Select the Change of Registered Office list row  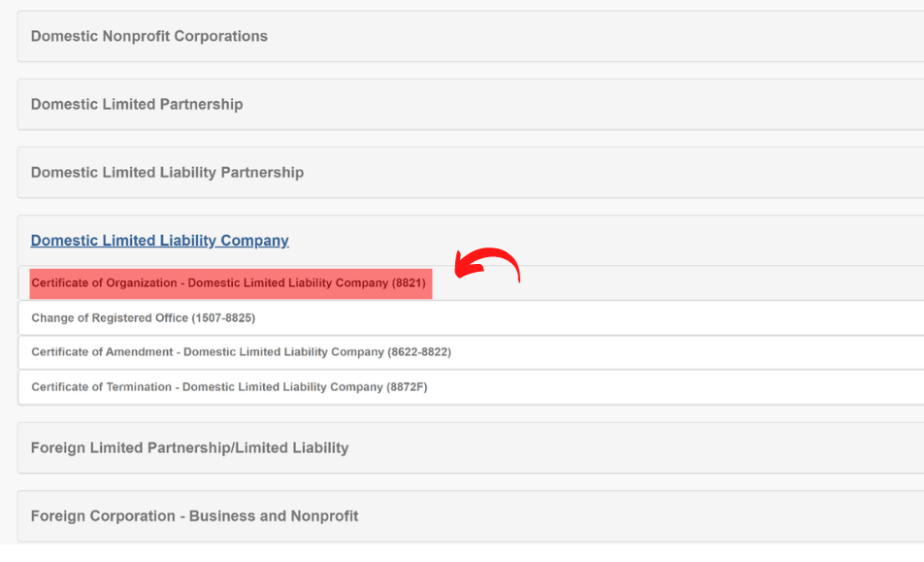click(470, 318)
